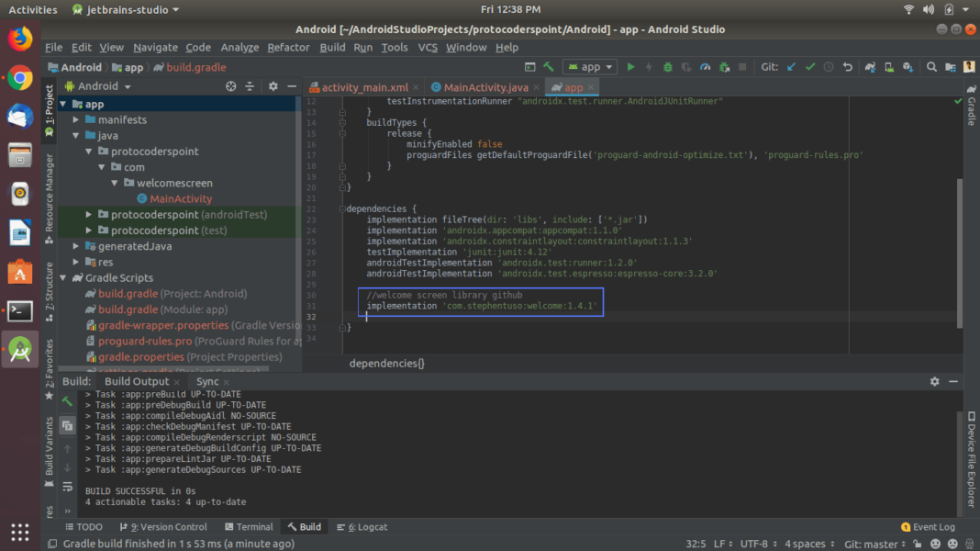The image size is (980, 551).
Task: Launch the debugger with the bug icon
Action: (x=666, y=66)
